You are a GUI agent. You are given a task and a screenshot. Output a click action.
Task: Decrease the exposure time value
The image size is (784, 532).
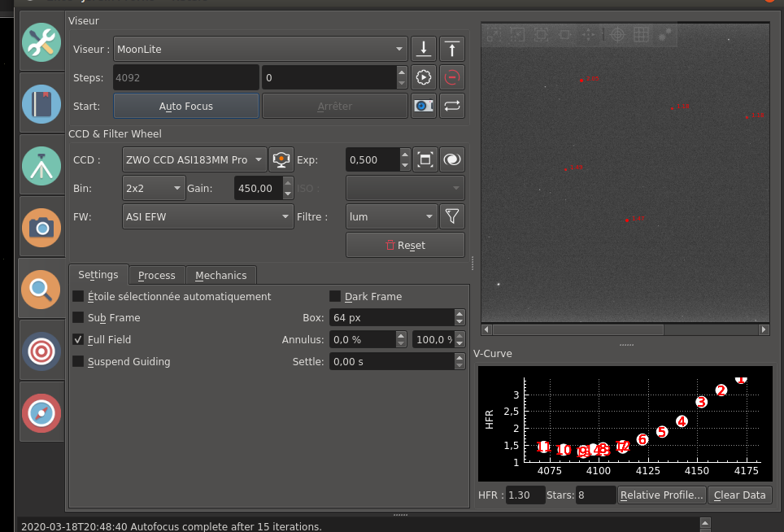pos(405,165)
